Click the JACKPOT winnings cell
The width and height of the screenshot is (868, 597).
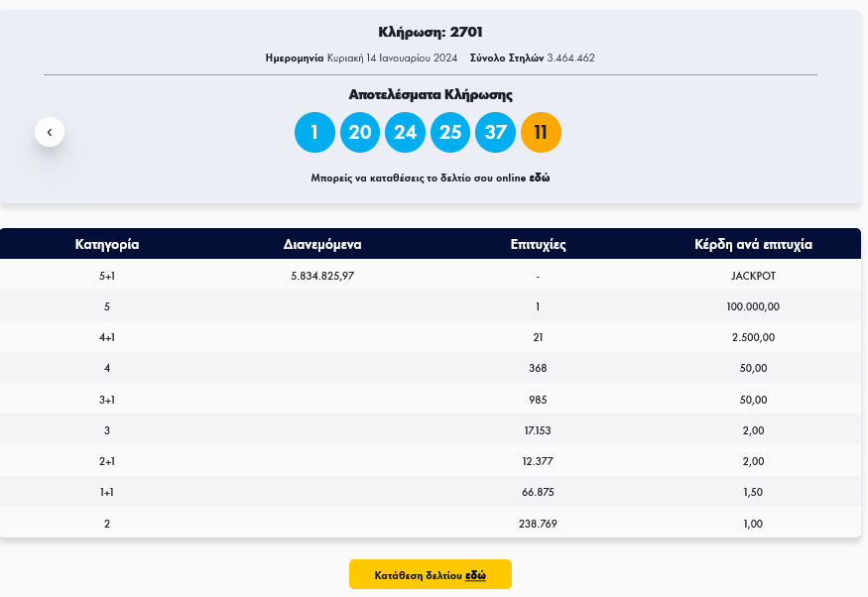753,276
